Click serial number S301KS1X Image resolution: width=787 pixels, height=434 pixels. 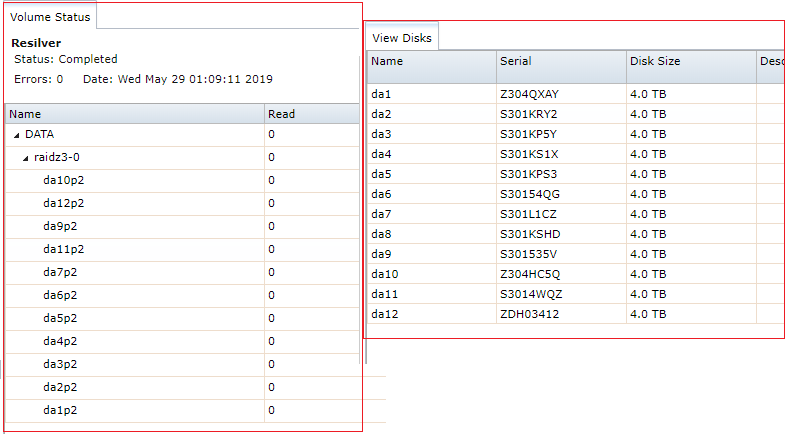point(529,155)
